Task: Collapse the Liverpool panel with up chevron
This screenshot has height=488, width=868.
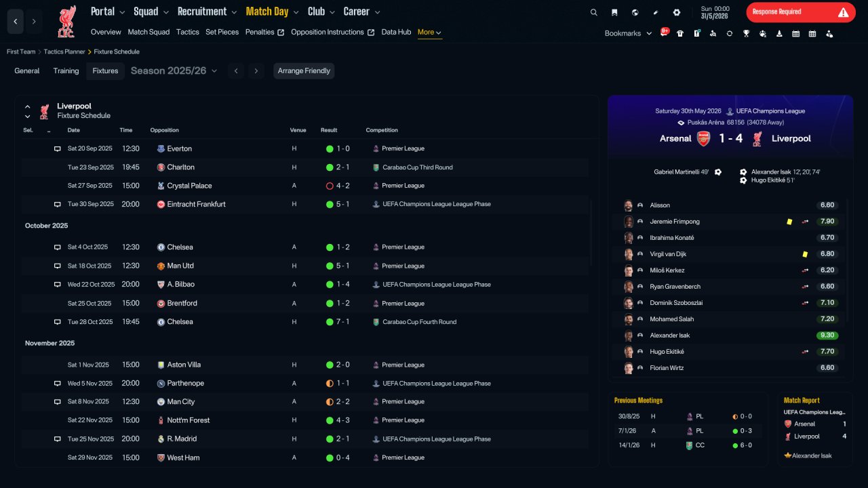Action: (28, 106)
